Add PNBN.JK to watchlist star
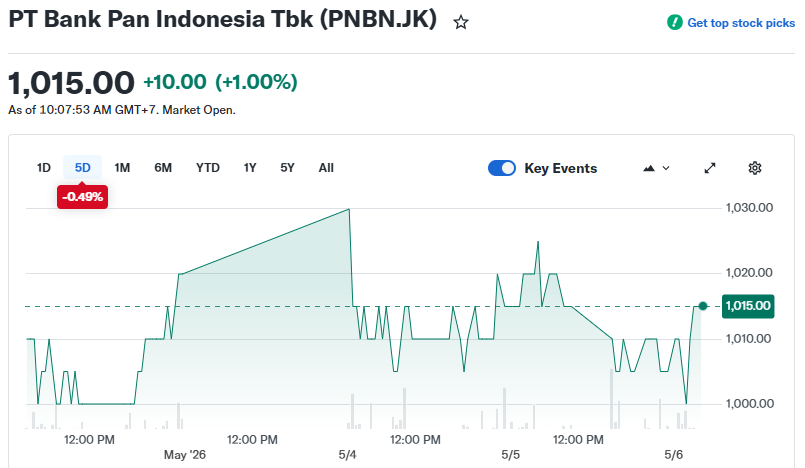The width and height of the screenshot is (805, 468). pyautogui.click(x=461, y=23)
